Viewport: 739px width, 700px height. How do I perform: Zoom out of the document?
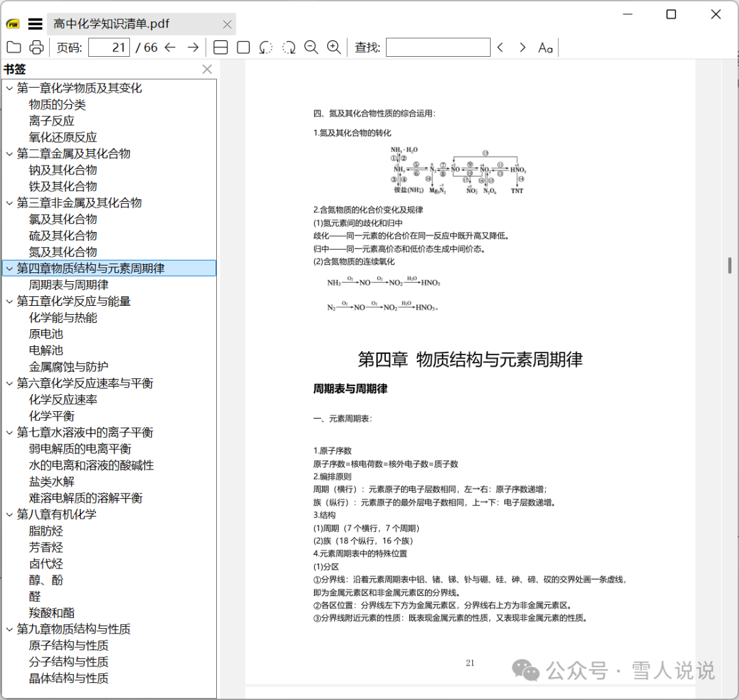click(x=311, y=47)
